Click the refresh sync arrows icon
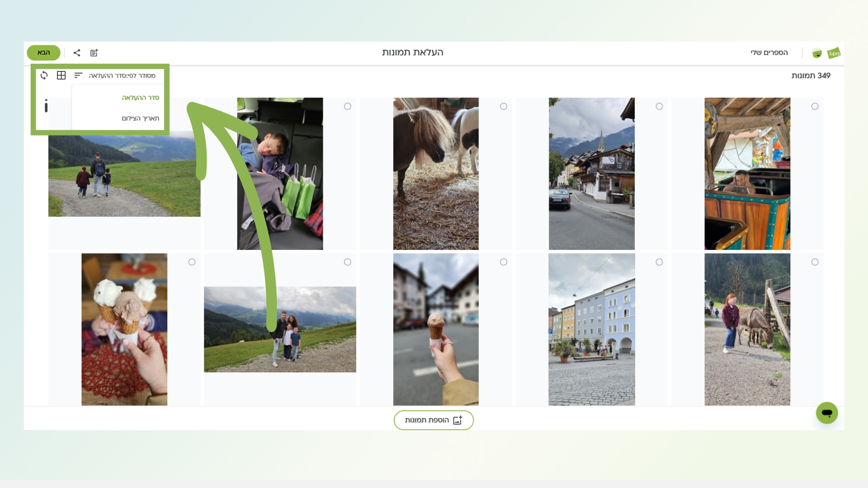Screen dimensions: 868x488 [44, 75]
